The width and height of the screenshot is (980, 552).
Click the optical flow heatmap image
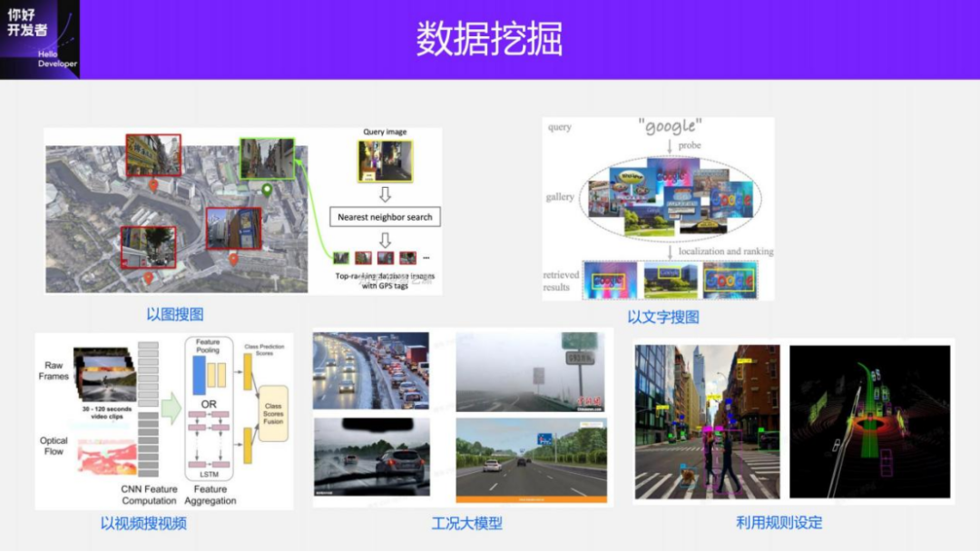107,457
